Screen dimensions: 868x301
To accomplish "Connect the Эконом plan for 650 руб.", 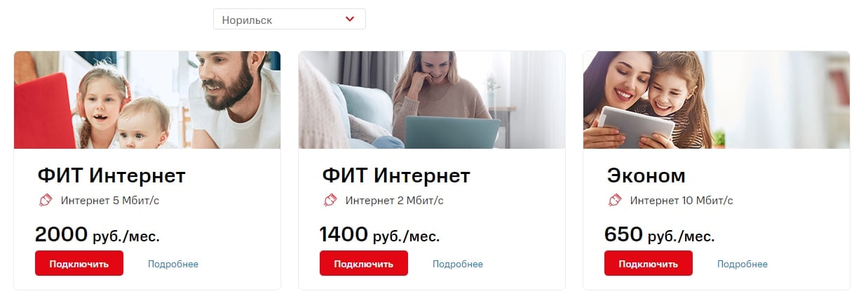I will click(649, 263).
